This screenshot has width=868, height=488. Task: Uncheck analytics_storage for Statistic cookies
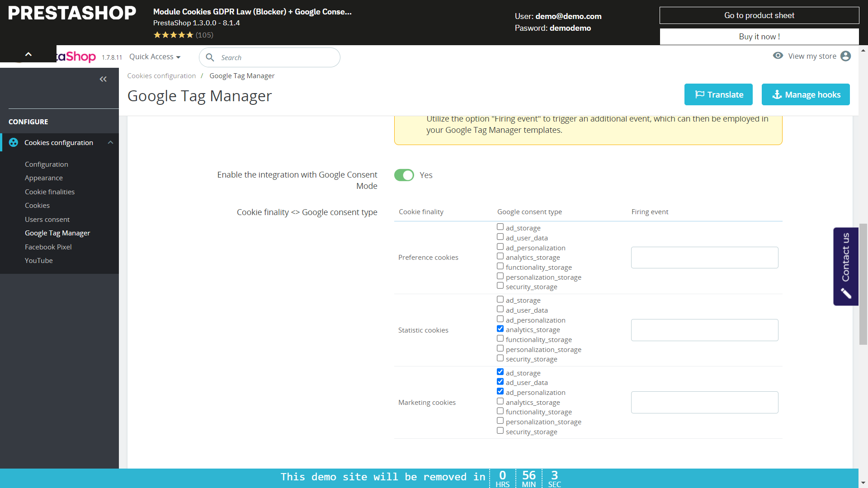click(x=500, y=329)
